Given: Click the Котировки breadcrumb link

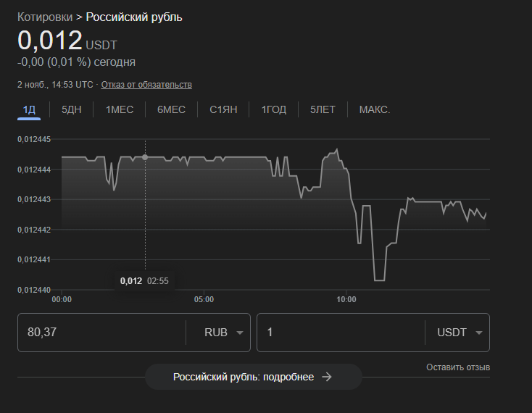Looking at the screenshot, I should pos(45,17).
